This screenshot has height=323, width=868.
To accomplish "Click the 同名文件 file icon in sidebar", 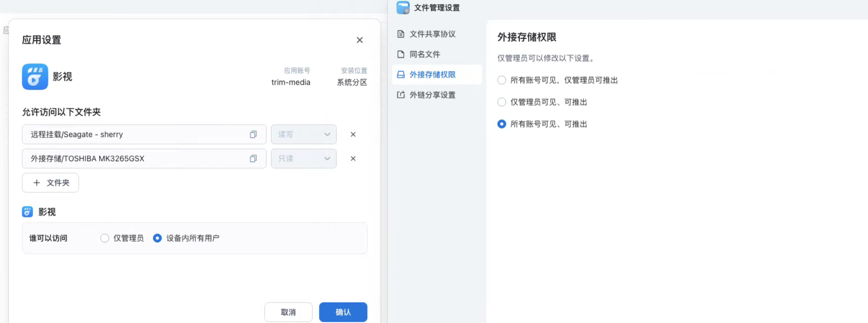I will point(401,54).
